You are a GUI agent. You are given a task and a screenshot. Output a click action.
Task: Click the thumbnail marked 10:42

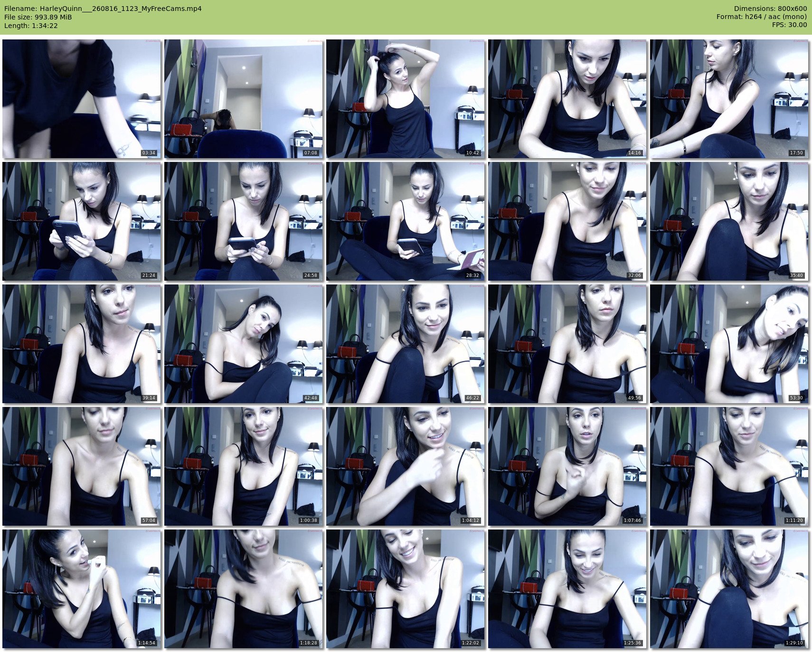(406, 99)
